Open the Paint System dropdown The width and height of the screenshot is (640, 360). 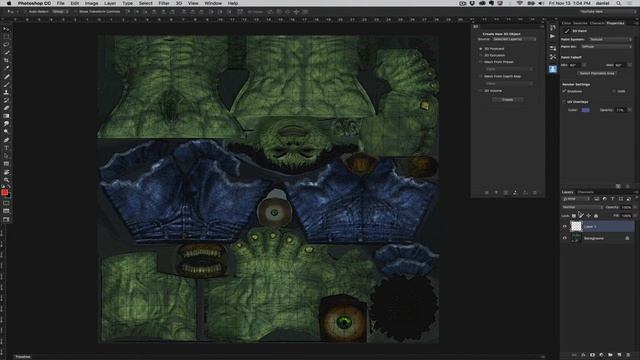click(610, 39)
